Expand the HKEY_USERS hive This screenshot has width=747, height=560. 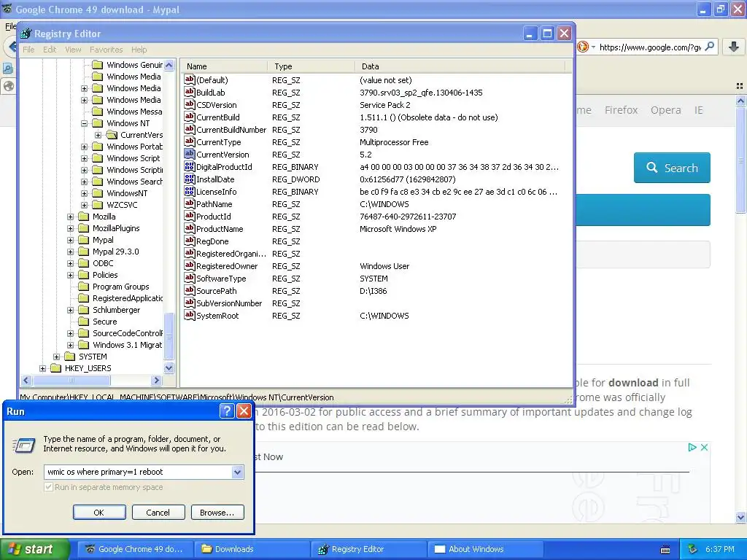pyautogui.click(x=42, y=368)
